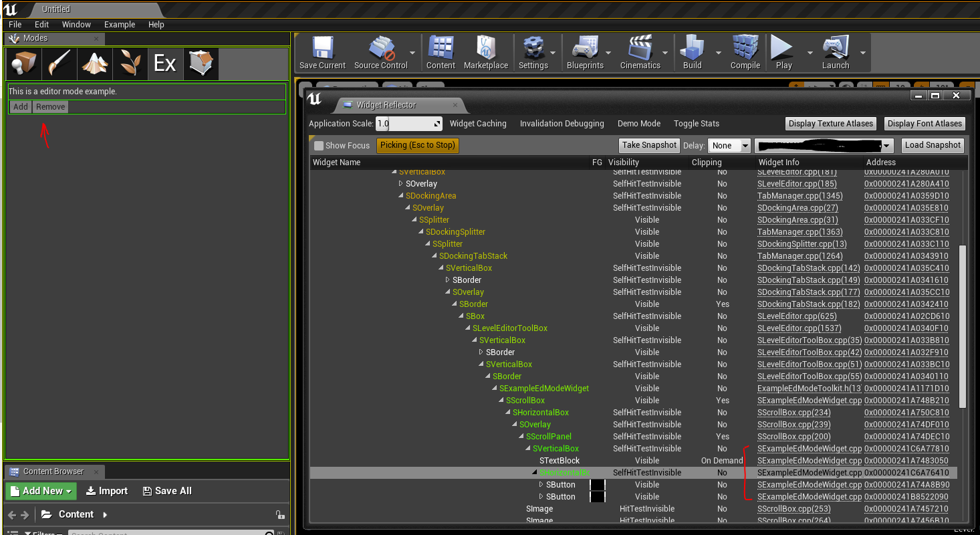Select the Landscape mode icon
Viewport: 980px width, 535px height.
[94, 64]
